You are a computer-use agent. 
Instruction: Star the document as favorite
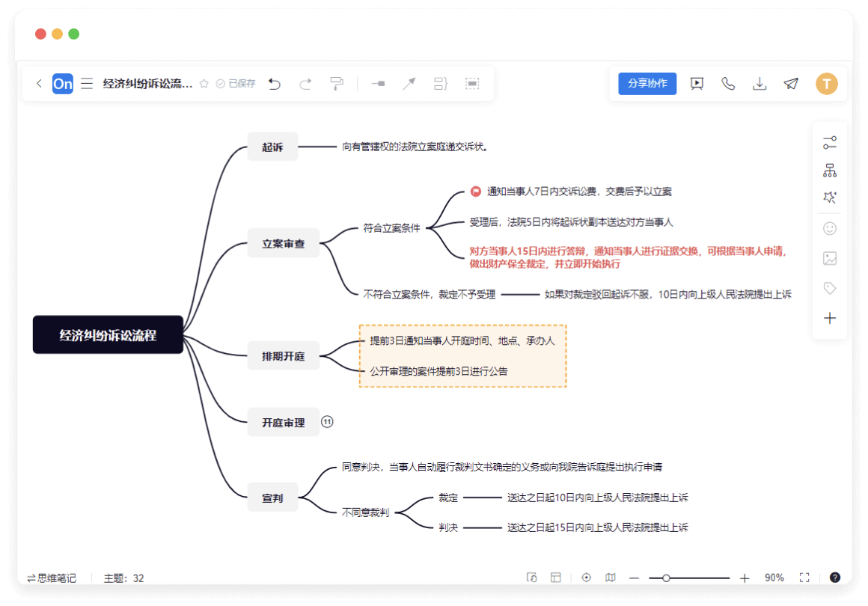[204, 84]
